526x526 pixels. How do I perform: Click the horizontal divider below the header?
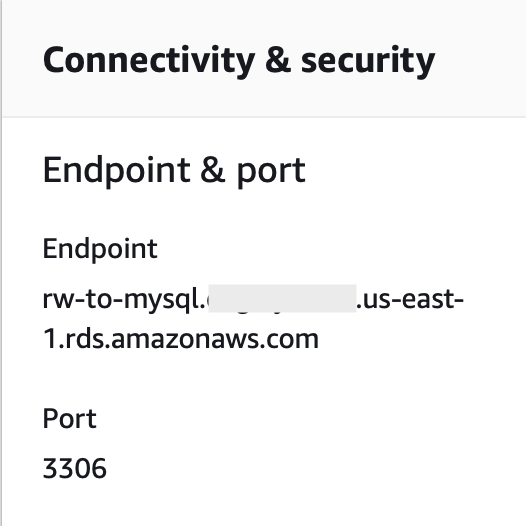(264, 117)
